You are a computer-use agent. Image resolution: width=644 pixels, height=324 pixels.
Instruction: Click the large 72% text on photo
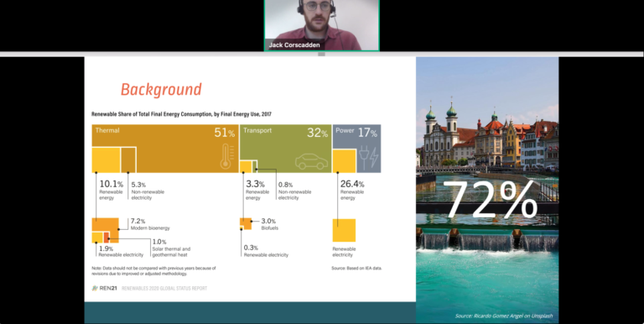(490, 199)
